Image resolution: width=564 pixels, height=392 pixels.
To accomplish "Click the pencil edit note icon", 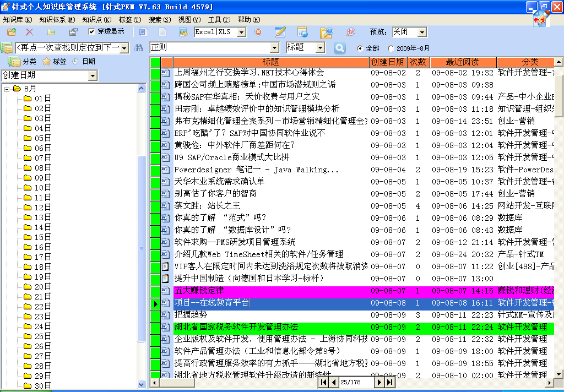I will (280, 32).
